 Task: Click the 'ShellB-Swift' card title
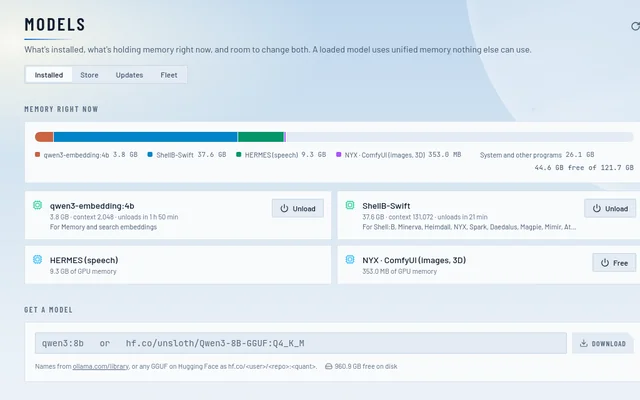(x=386, y=206)
